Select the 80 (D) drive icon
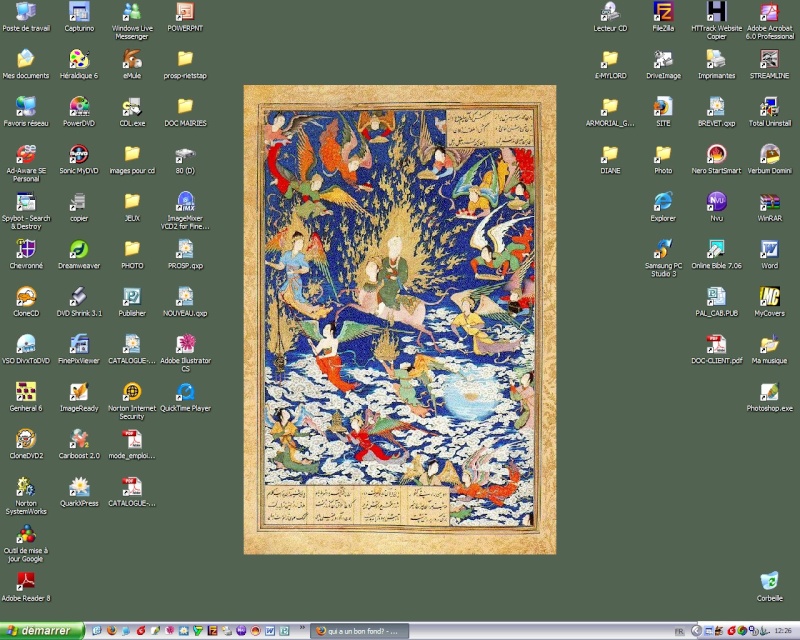 185,159
